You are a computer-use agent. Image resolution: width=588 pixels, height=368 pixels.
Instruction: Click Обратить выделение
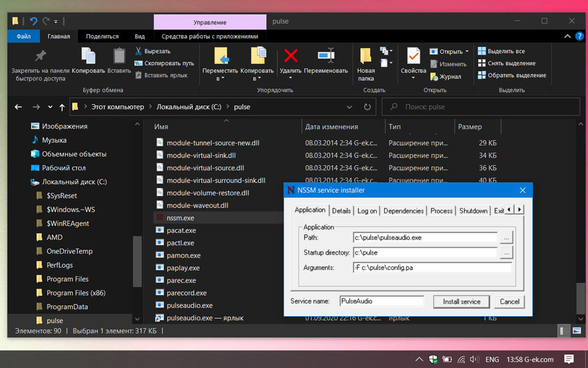[x=512, y=75]
